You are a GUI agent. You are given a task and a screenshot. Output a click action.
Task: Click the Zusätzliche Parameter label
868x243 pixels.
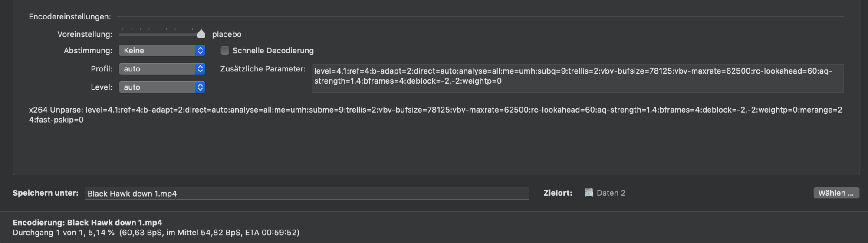pos(263,69)
